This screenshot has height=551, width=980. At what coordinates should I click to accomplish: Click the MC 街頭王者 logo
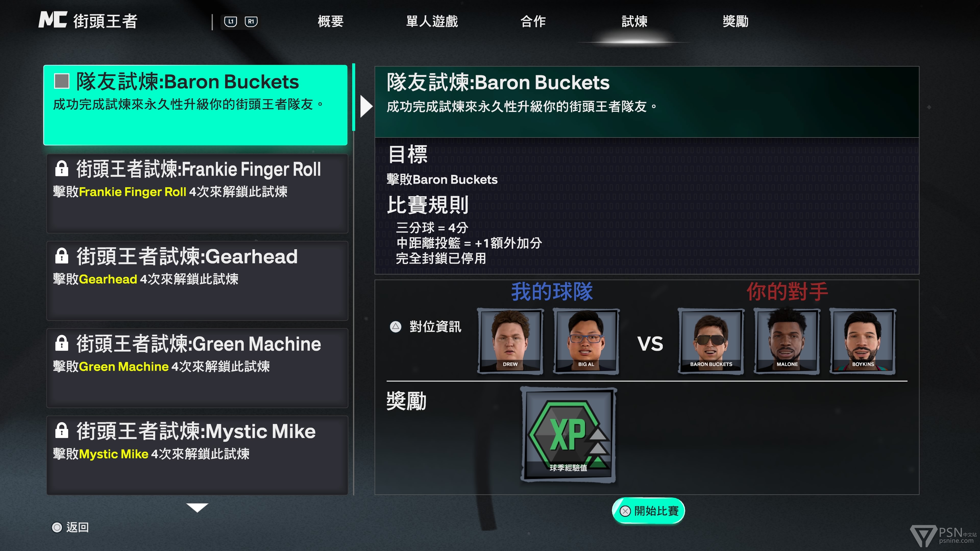point(88,20)
